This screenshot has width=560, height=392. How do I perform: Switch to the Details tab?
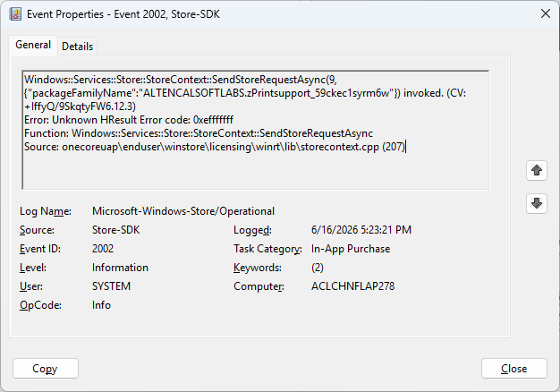77,47
